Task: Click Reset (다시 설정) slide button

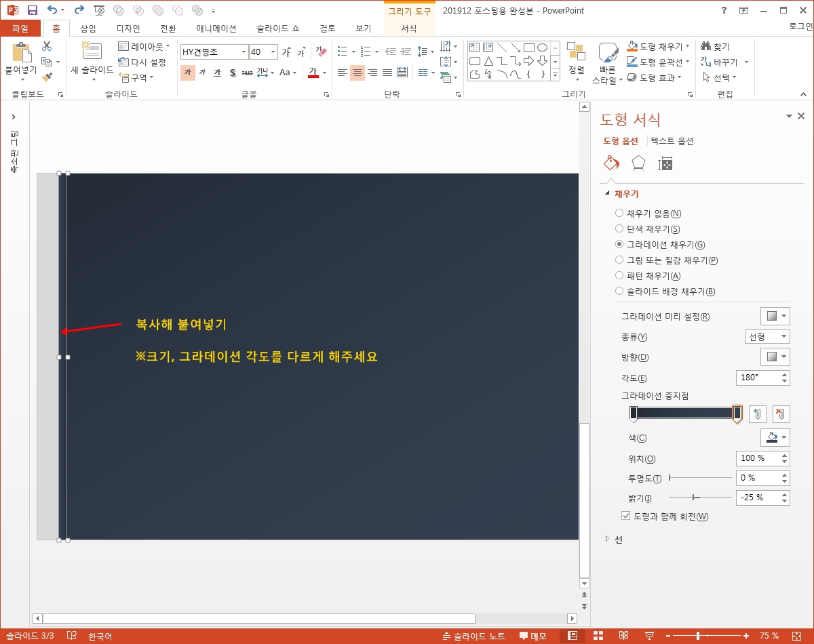Action: pyautogui.click(x=142, y=62)
